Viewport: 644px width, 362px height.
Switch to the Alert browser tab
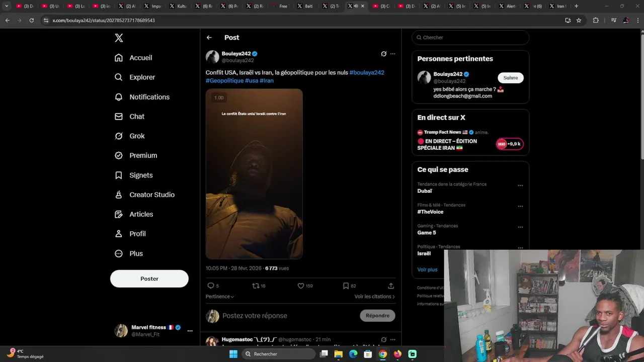(x=507, y=6)
